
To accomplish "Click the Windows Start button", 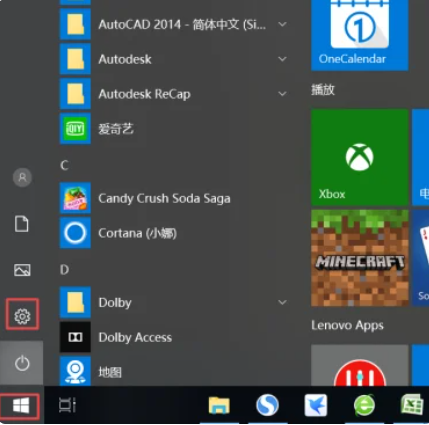I will coord(21,406).
